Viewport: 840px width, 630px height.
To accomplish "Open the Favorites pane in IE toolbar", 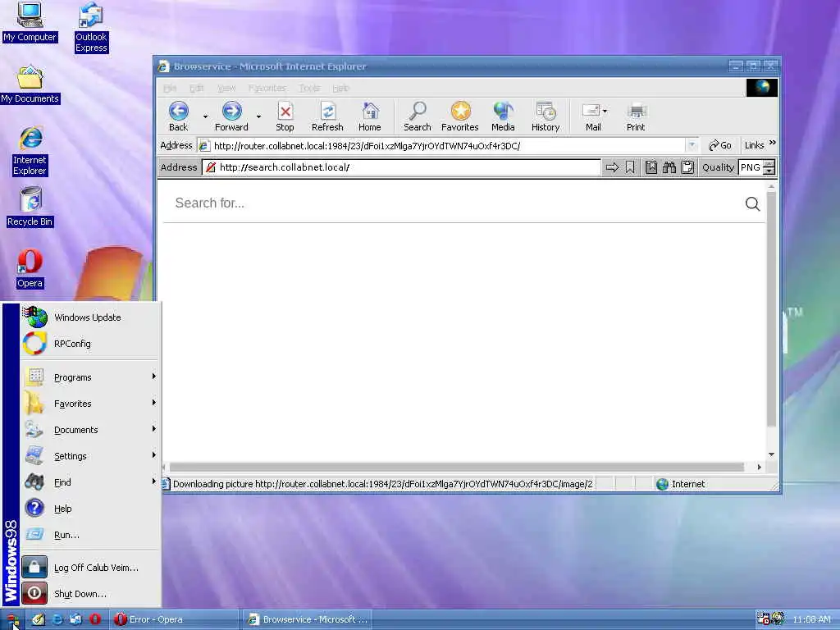I will point(459,116).
